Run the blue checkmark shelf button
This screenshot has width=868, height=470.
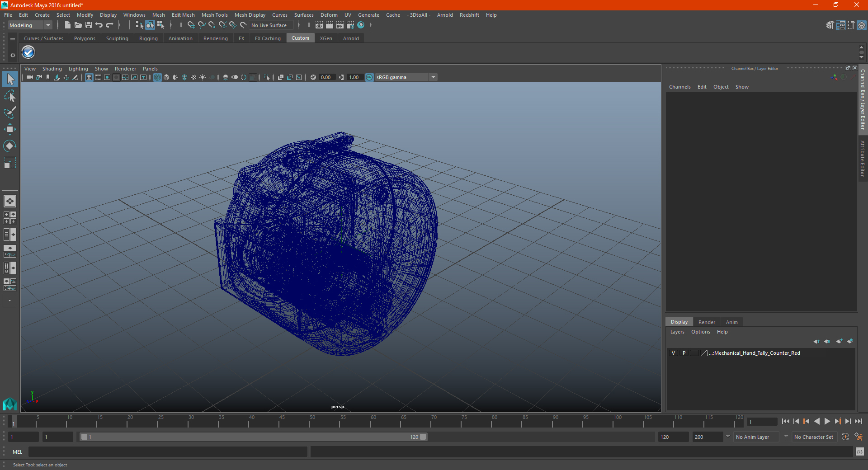[x=28, y=52]
